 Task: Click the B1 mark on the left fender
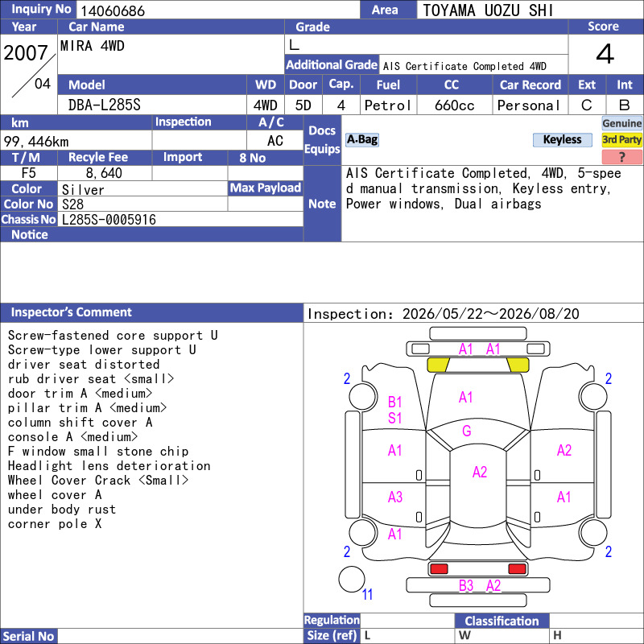pos(394,402)
